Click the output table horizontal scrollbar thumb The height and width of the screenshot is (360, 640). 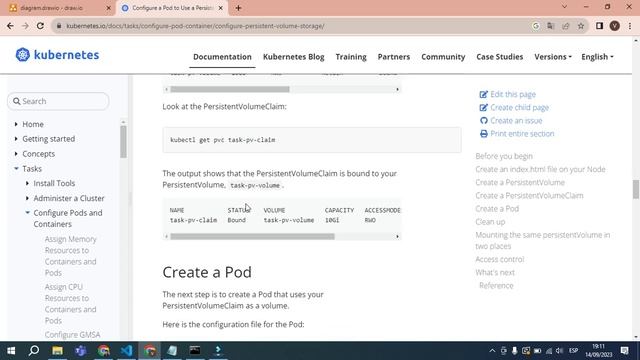click(x=252, y=236)
